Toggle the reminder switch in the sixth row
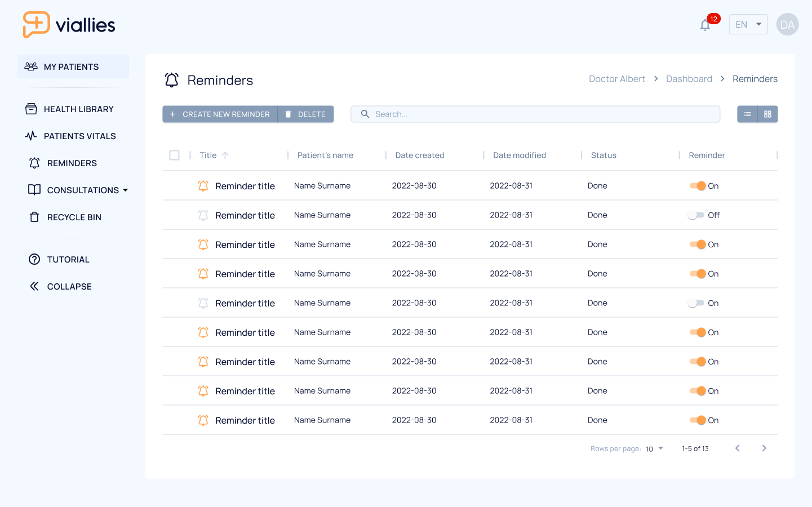This screenshot has width=812, height=507. coord(698,332)
